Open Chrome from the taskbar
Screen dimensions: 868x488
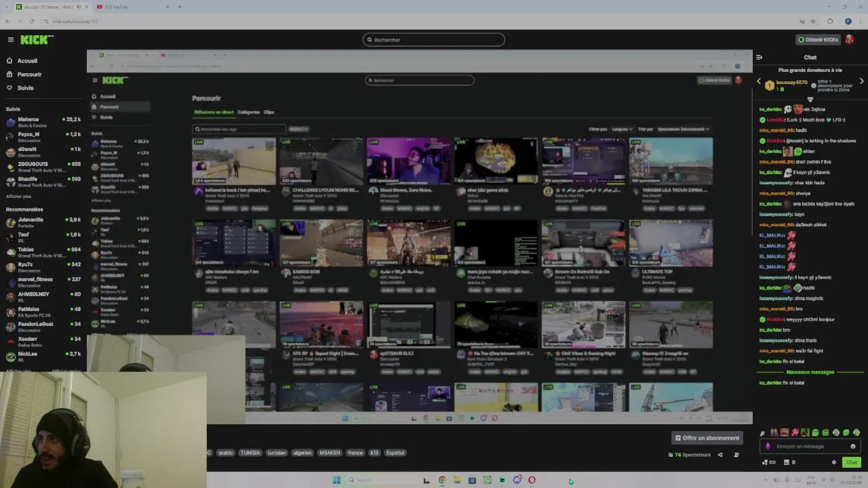442,480
